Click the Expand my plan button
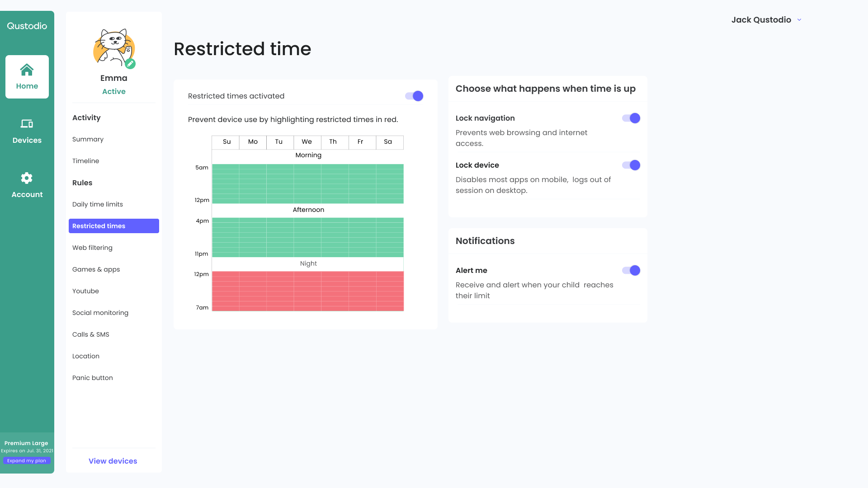The image size is (868, 488). [x=27, y=460]
